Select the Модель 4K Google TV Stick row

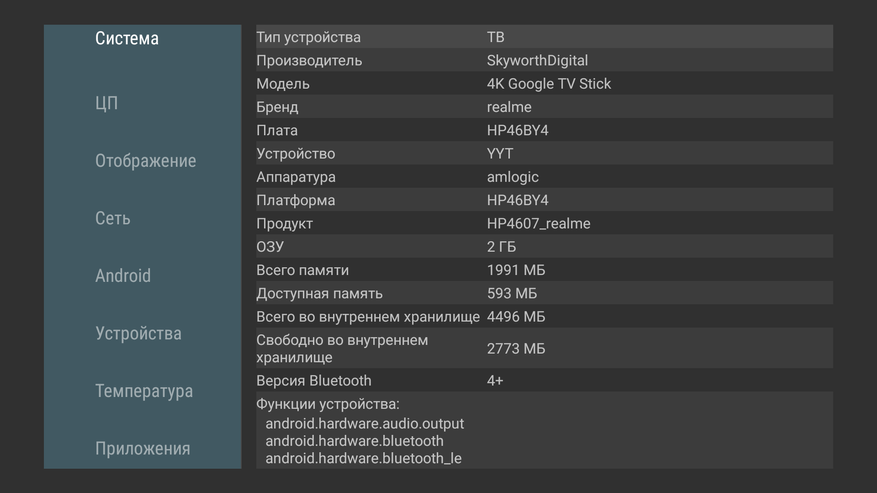coord(544,84)
